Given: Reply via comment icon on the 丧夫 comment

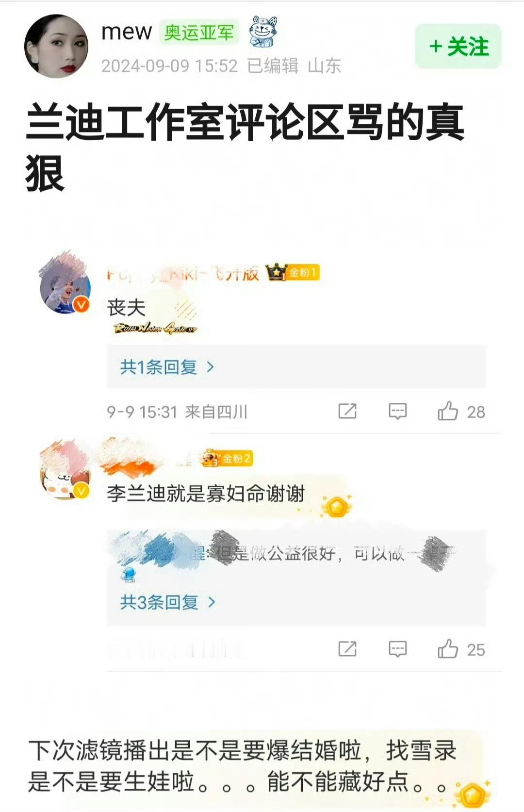Looking at the screenshot, I should point(397,412).
